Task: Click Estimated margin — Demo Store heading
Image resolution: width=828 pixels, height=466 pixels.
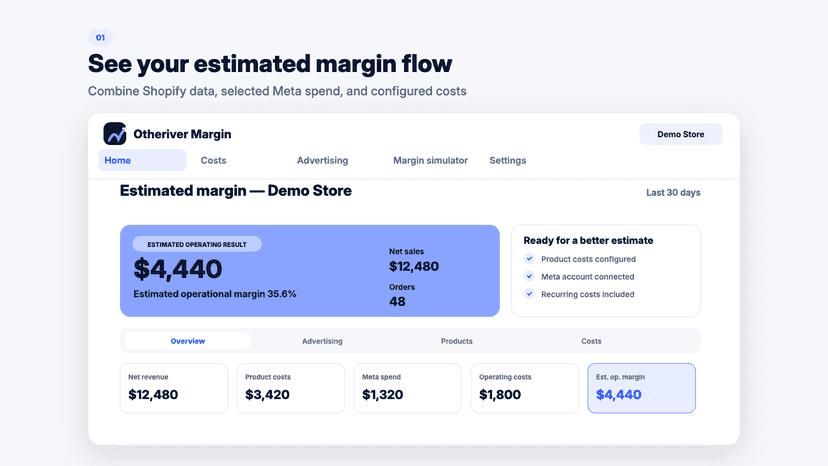Action: [x=236, y=191]
